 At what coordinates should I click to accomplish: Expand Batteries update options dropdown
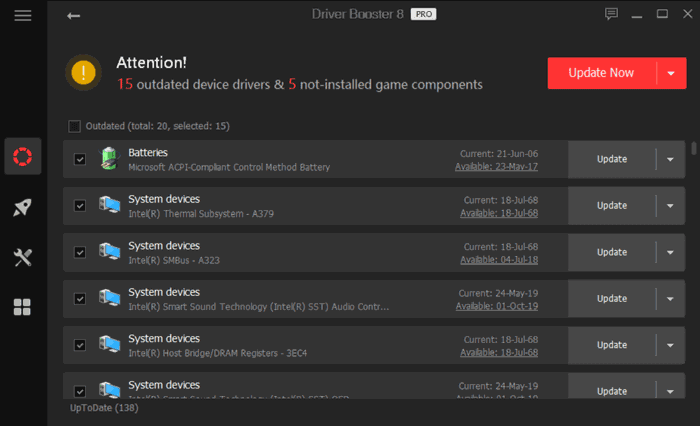[670, 159]
